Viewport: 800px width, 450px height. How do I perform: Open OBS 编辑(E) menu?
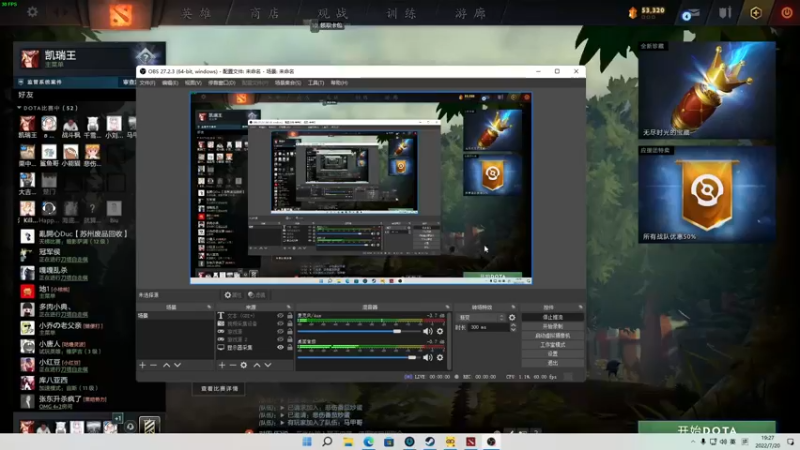point(170,83)
